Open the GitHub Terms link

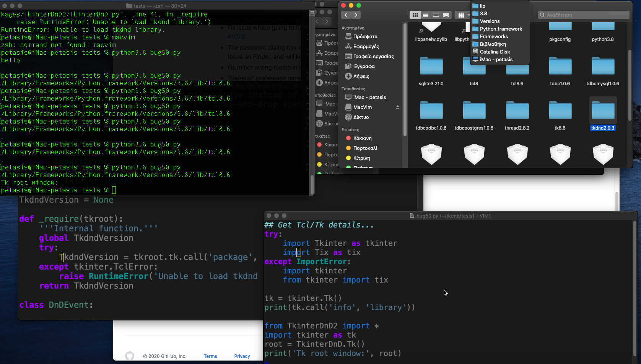(x=210, y=356)
